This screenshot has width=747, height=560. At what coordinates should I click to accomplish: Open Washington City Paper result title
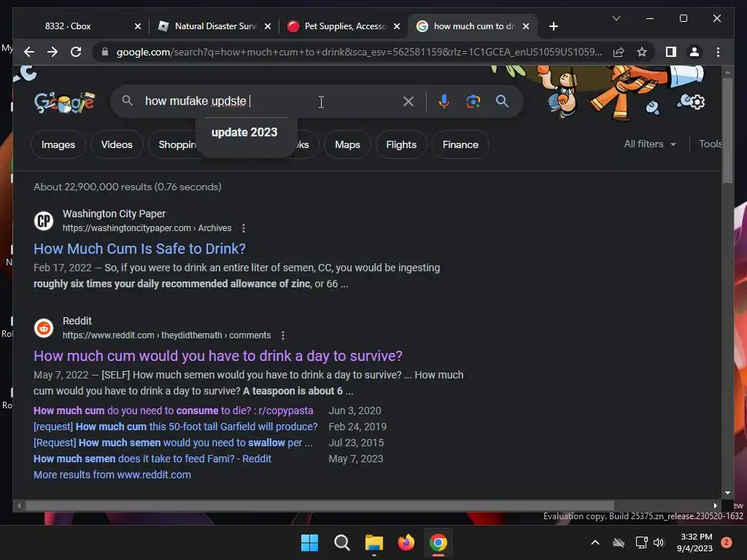point(139,249)
